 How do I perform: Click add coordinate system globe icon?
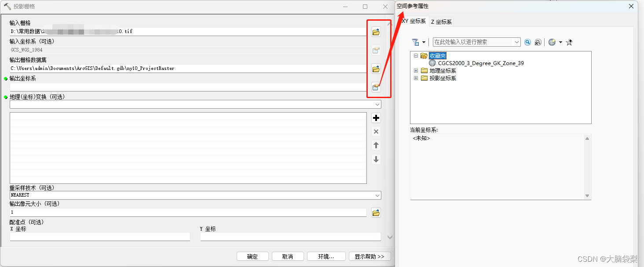click(x=552, y=42)
